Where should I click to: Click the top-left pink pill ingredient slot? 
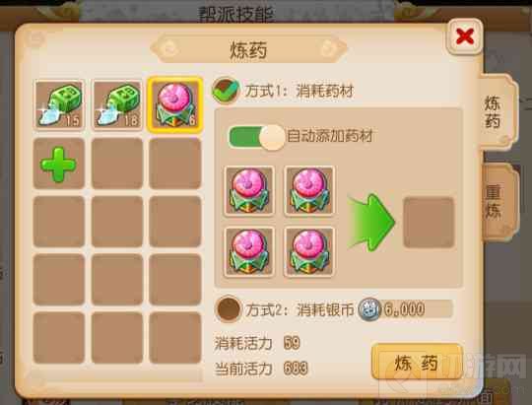pyautogui.click(x=249, y=191)
